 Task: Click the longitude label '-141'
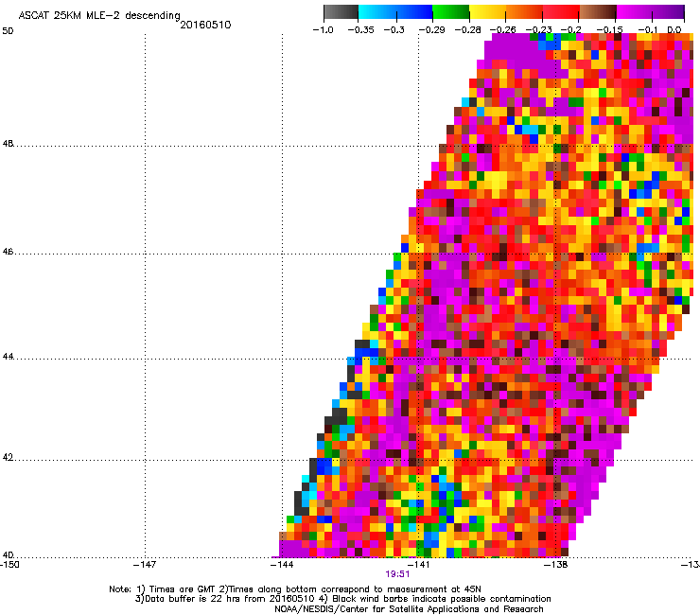(x=418, y=565)
